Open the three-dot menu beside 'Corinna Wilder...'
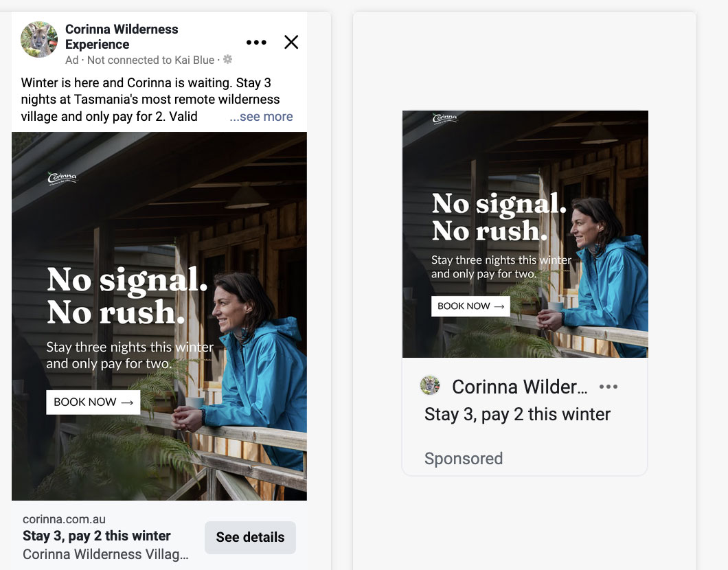This screenshot has width=728, height=570. click(x=608, y=387)
